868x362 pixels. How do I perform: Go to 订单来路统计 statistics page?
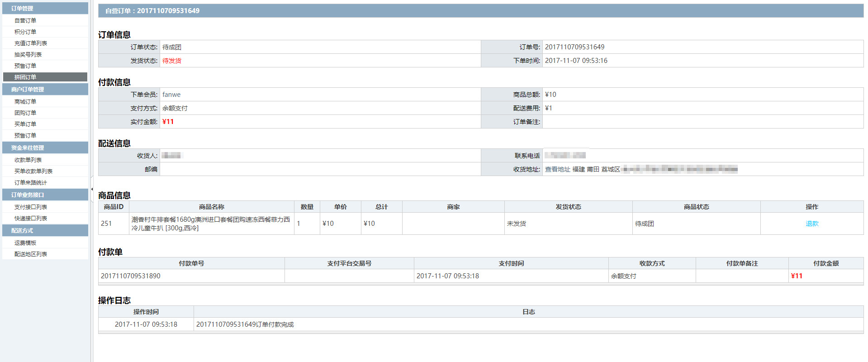click(31, 182)
